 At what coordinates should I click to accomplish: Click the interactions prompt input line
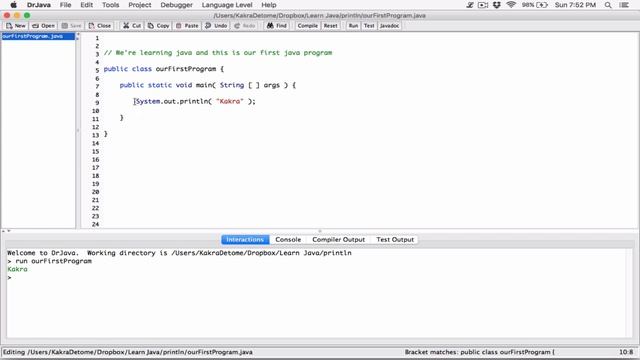click(318, 277)
